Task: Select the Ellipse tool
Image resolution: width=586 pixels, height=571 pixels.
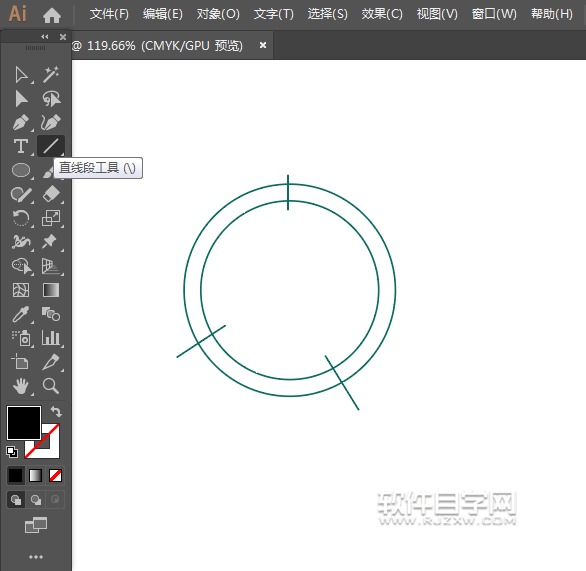Action: tap(21, 170)
